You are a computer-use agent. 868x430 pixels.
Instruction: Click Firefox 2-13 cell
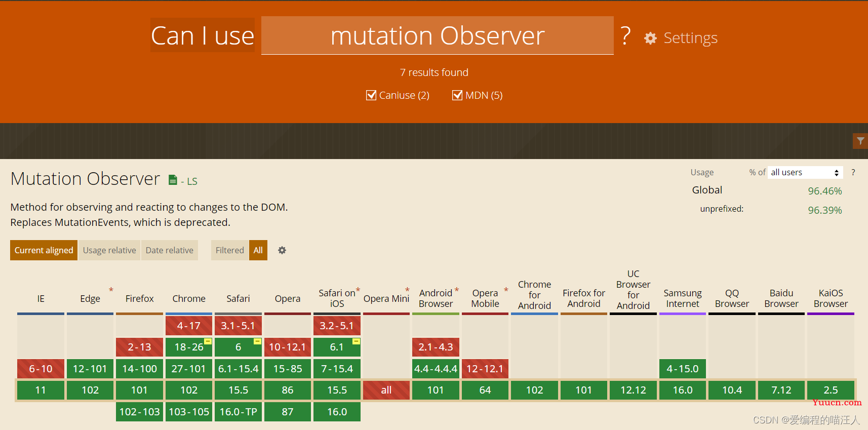(139, 347)
